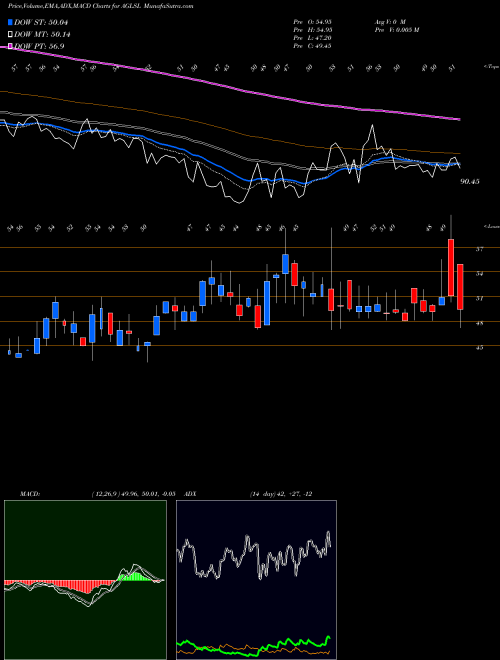
Task: Click the 54 price axis label
Action: pyautogui.click(x=479, y=274)
